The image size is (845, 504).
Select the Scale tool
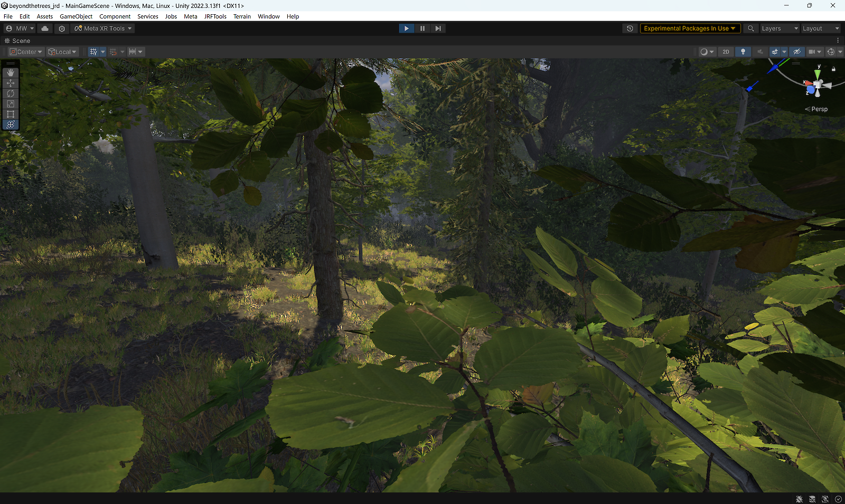(x=11, y=104)
